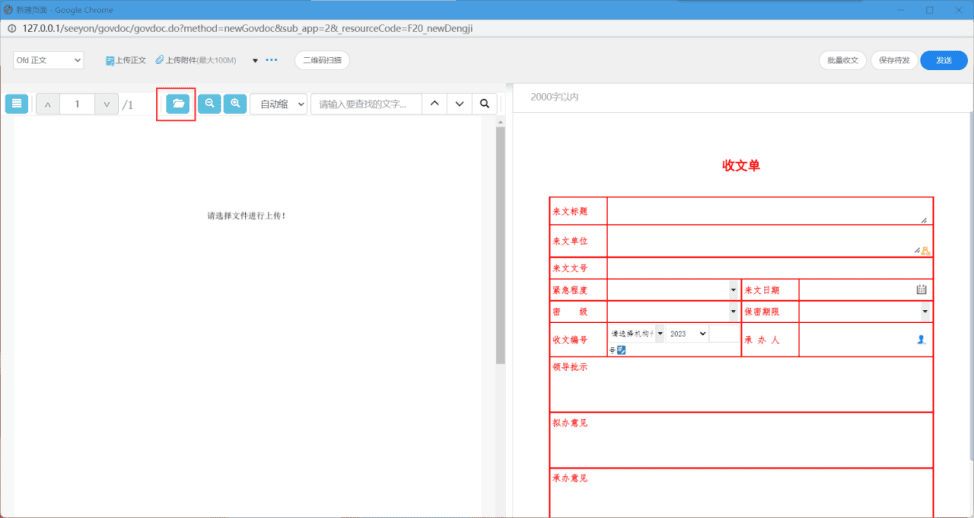Go to next page arrow

click(x=106, y=104)
